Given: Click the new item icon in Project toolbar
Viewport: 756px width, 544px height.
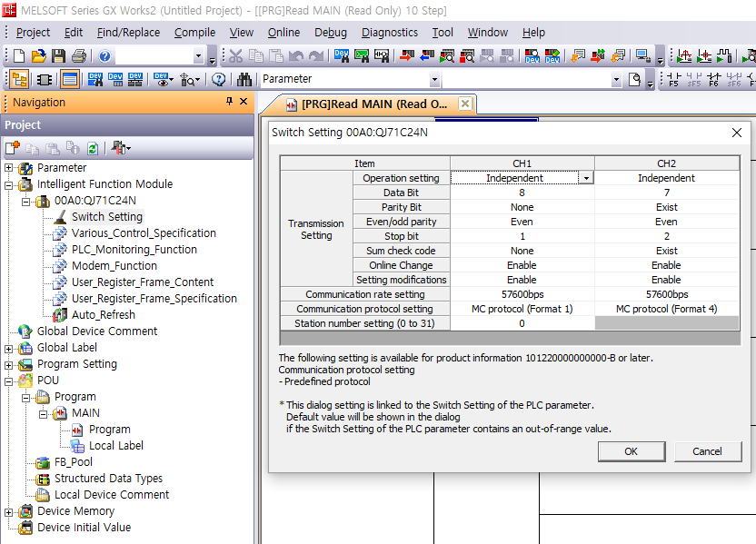Looking at the screenshot, I should pos(13,148).
